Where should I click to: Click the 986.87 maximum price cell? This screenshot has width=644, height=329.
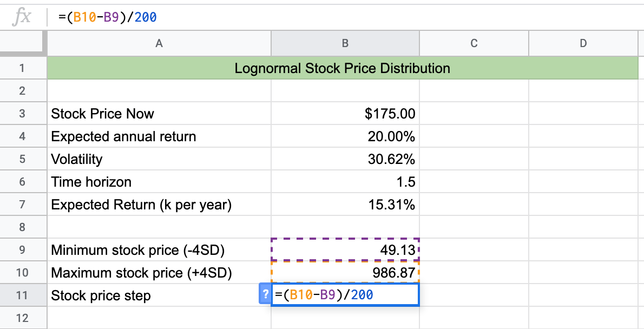click(x=345, y=272)
